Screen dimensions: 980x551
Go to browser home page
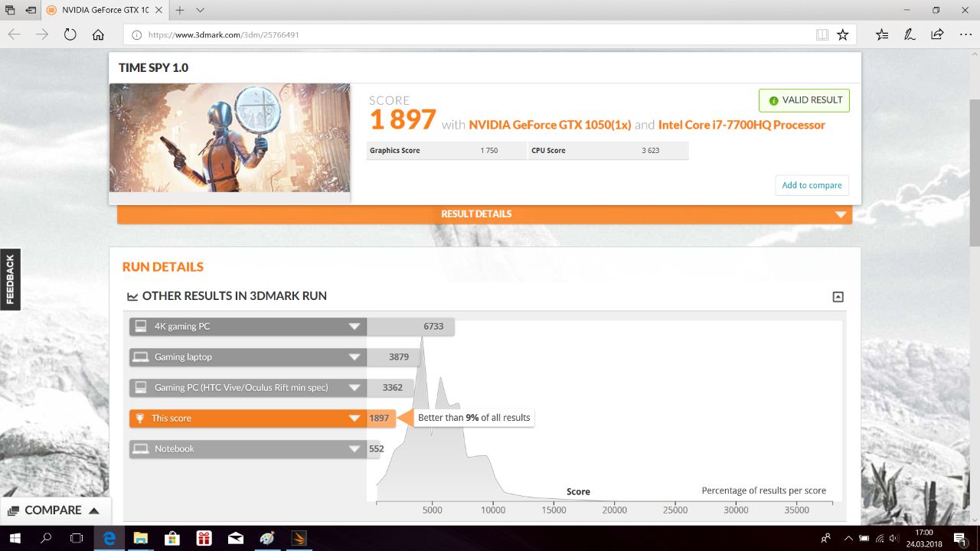pyautogui.click(x=98, y=34)
